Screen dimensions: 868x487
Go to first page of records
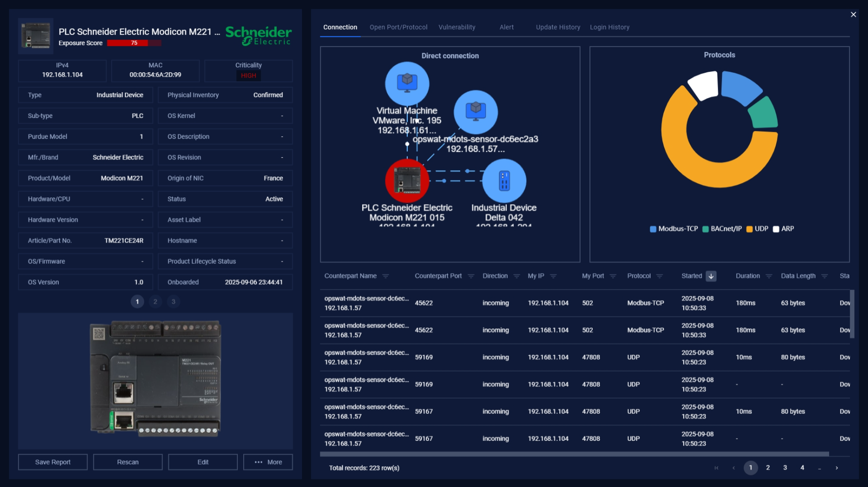pos(716,468)
